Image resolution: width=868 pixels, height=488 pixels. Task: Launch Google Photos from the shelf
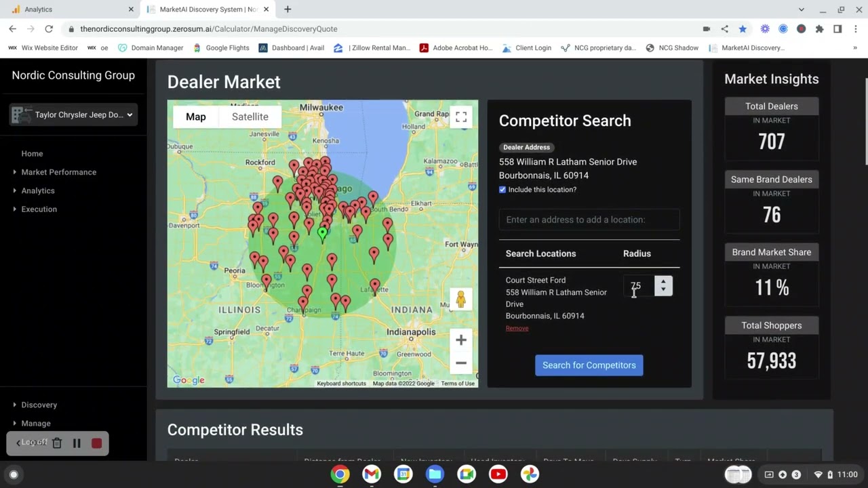530,474
